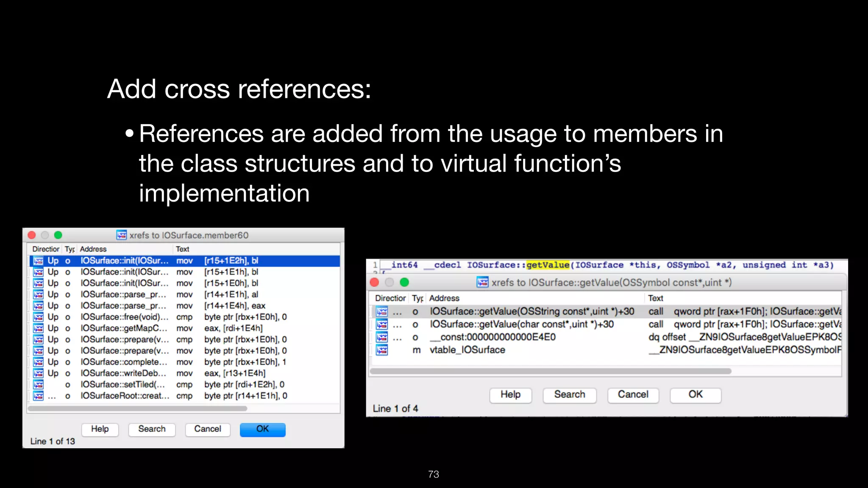Click horizontal scrollbar in getValue xrefs list
Viewport: 868px width, 488px height.
tap(551, 371)
